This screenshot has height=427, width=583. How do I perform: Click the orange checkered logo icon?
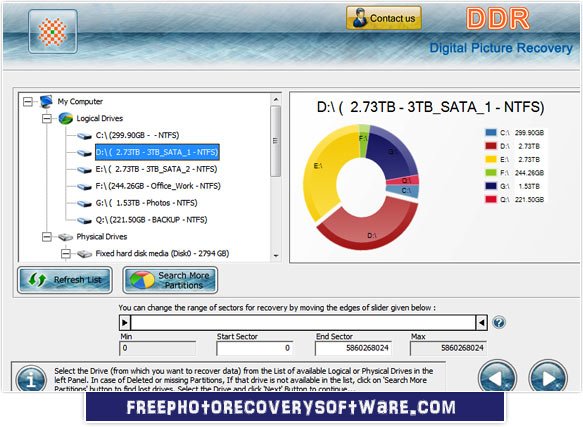click(53, 32)
